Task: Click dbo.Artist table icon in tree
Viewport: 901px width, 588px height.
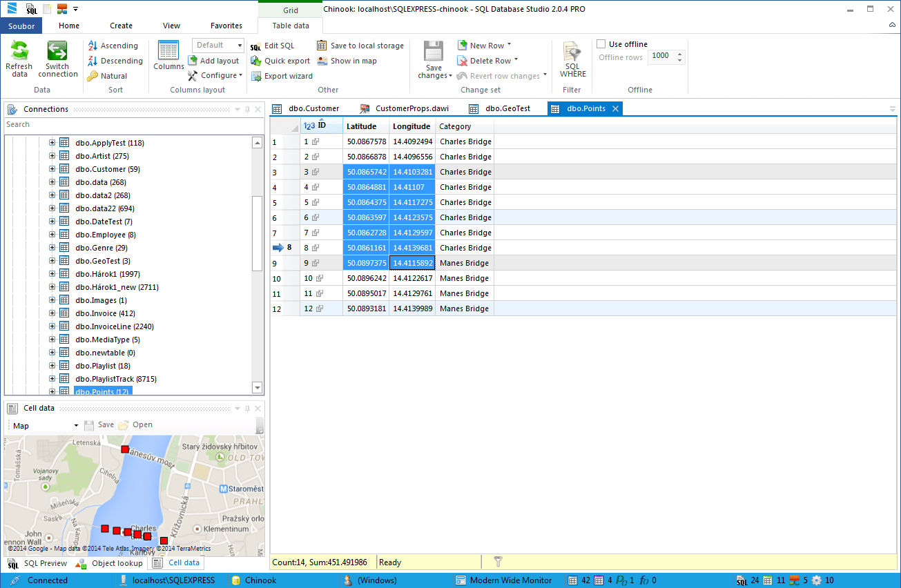Action: 64,156
